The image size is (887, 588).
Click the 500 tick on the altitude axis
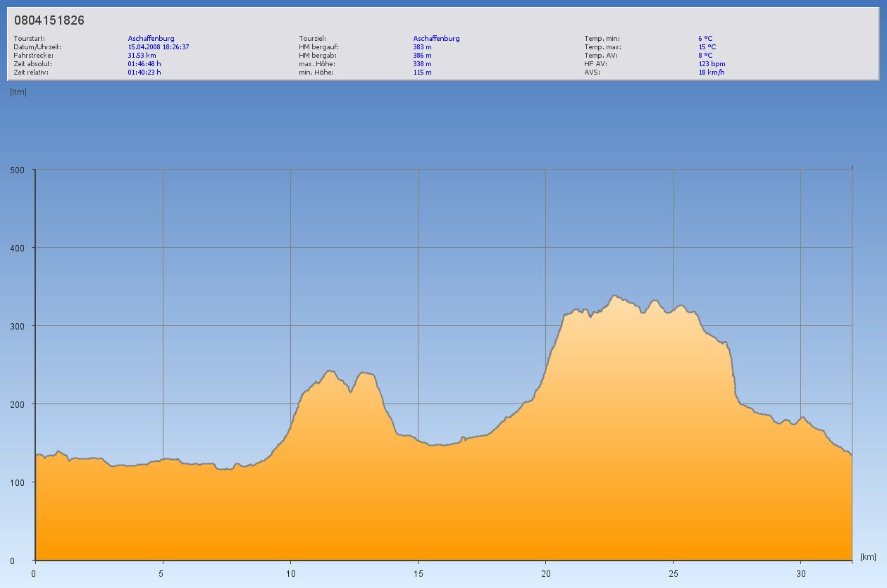17,170
